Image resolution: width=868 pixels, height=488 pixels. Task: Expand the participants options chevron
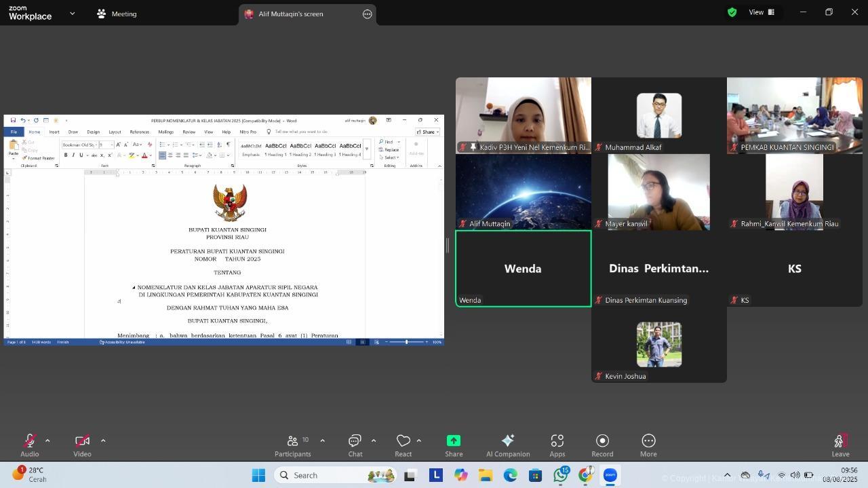pyautogui.click(x=322, y=440)
